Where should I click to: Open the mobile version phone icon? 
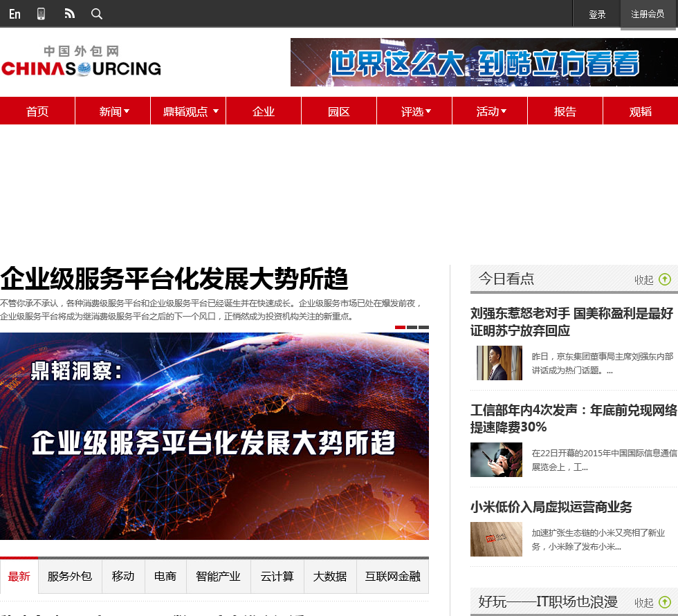(41, 14)
